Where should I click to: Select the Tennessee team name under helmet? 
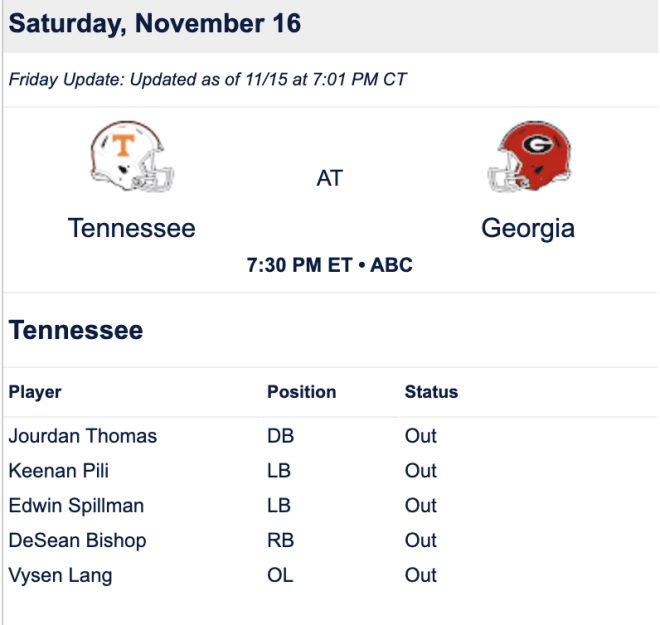point(132,228)
